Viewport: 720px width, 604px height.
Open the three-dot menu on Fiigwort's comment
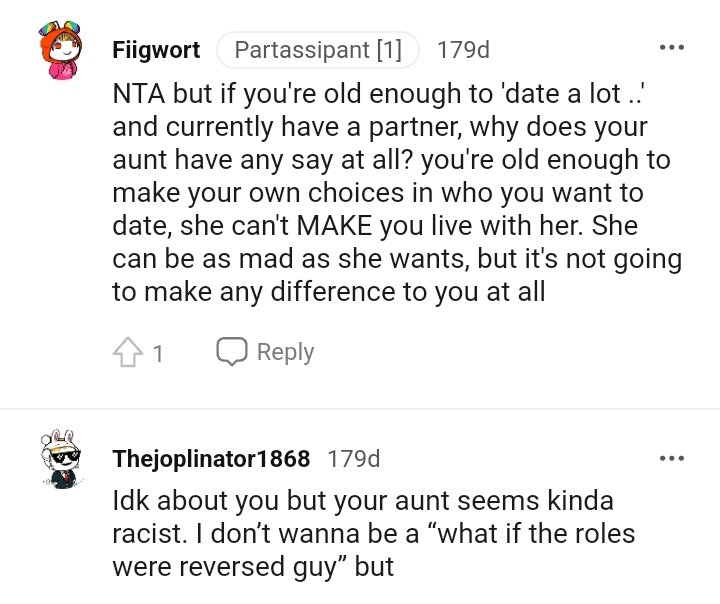click(x=671, y=48)
